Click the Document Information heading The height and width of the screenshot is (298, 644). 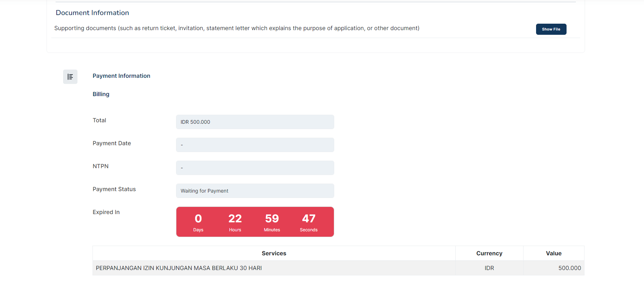(x=92, y=13)
